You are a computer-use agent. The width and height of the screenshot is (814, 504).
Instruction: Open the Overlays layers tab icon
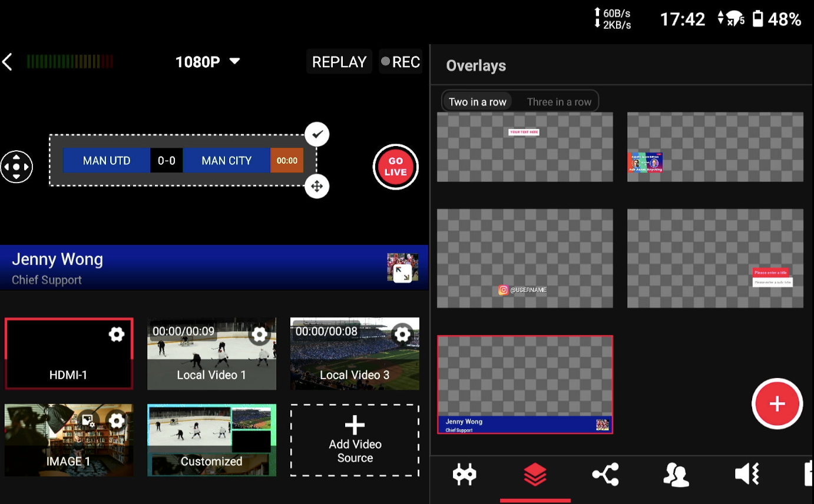point(535,474)
